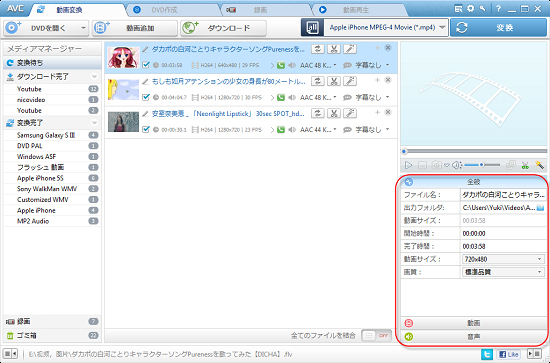Switch to the 動画変換 tab
Image resolution: width=550 pixels, height=363 pixels.
pos(69,10)
